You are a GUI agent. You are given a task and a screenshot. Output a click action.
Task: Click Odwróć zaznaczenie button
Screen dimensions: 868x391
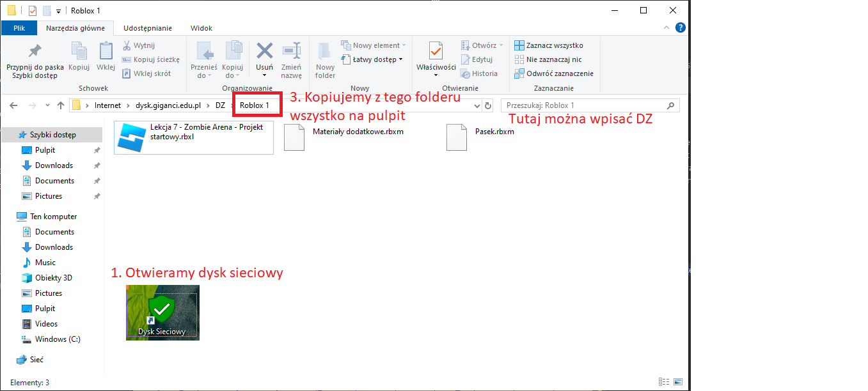tap(554, 73)
